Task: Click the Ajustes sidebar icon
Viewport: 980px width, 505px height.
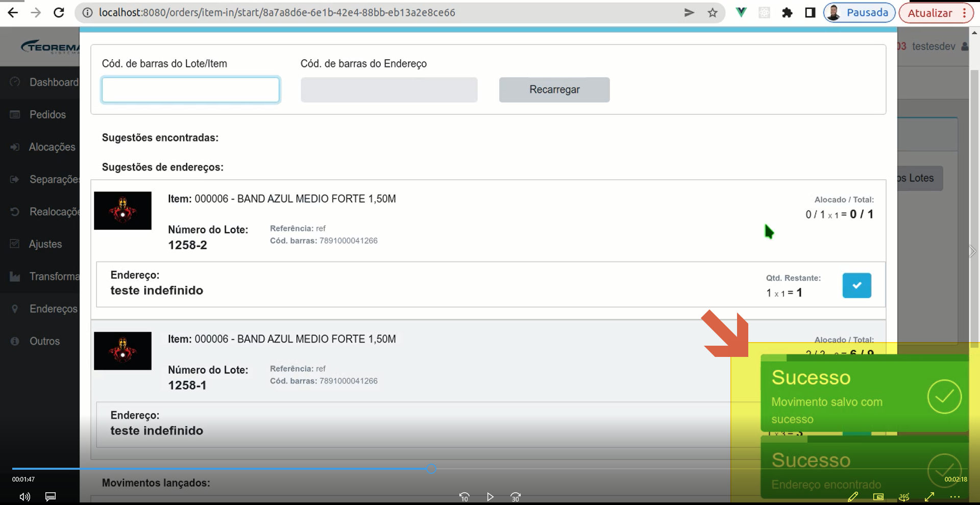Action: click(15, 244)
